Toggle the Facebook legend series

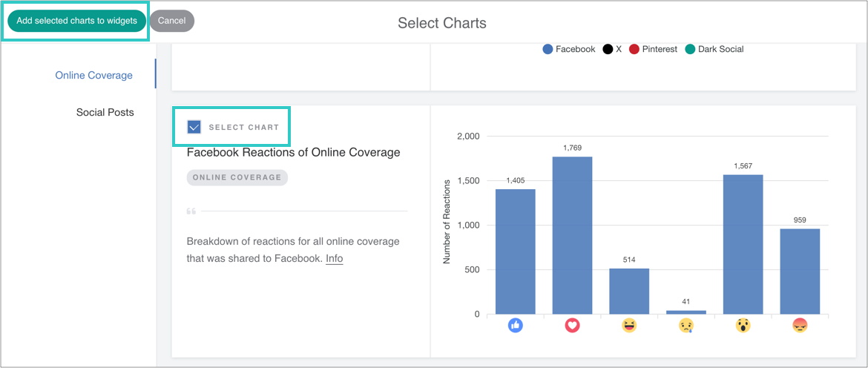pos(569,49)
